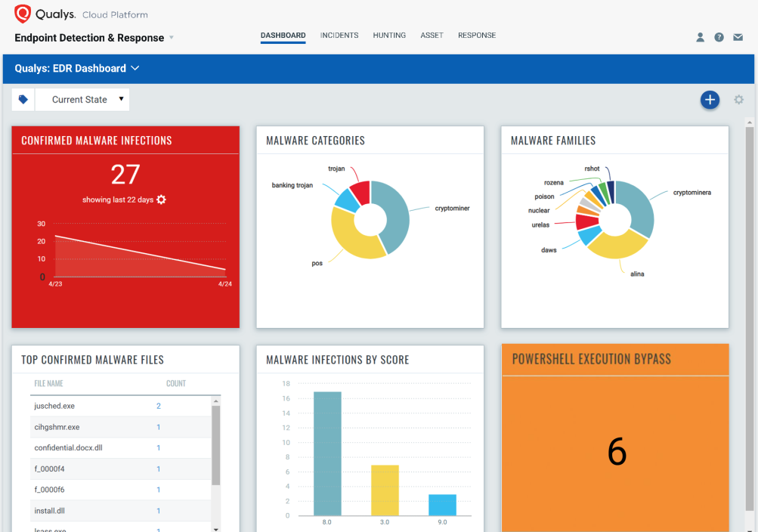Click count 1 for cihgshmr.exe
This screenshot has height=532, width=758.
pos(158,427)
